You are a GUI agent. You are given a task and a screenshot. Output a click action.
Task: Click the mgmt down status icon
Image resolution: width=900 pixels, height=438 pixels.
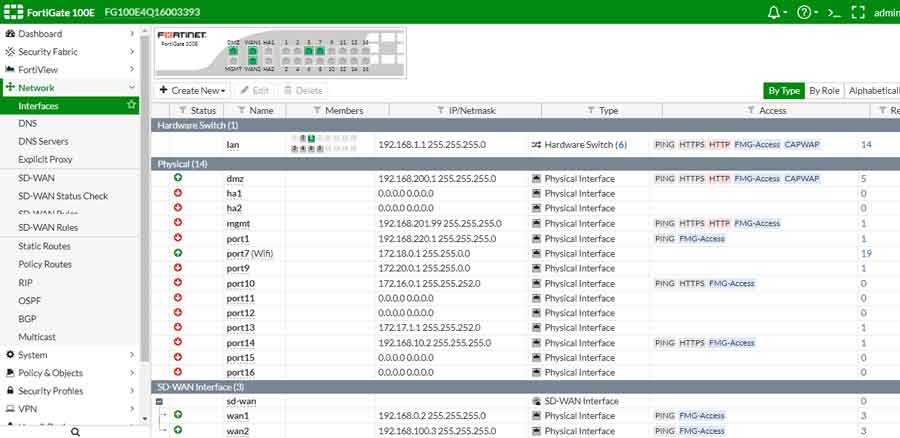(178, 223)
